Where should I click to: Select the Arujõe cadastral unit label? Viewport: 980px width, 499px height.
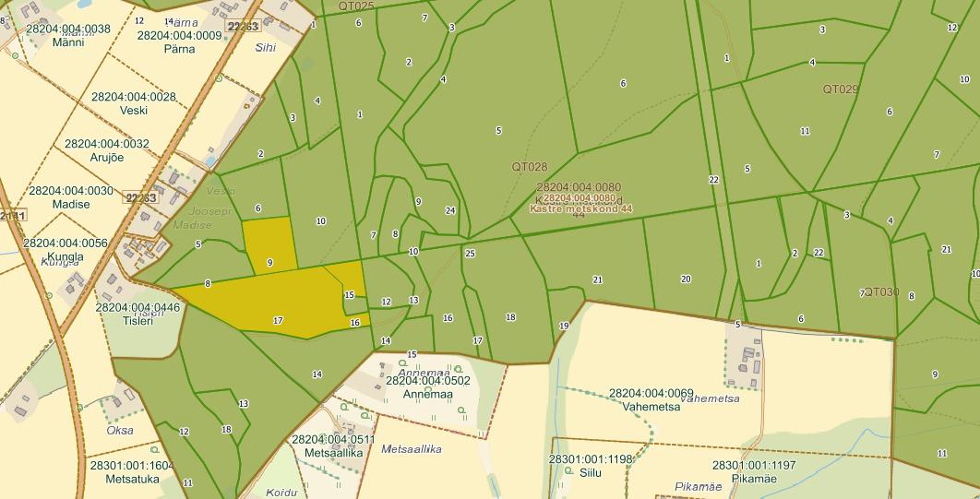[x=107, y=150]
